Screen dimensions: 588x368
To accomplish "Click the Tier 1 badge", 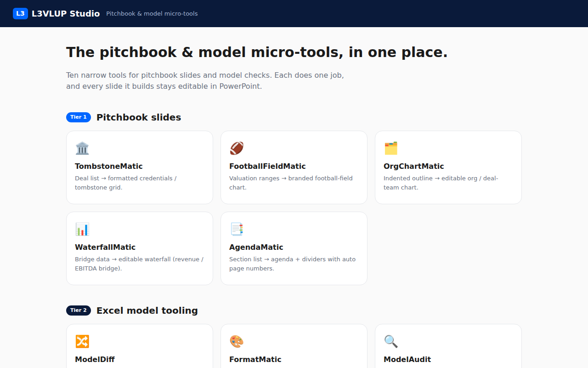I will coord(79,117).
